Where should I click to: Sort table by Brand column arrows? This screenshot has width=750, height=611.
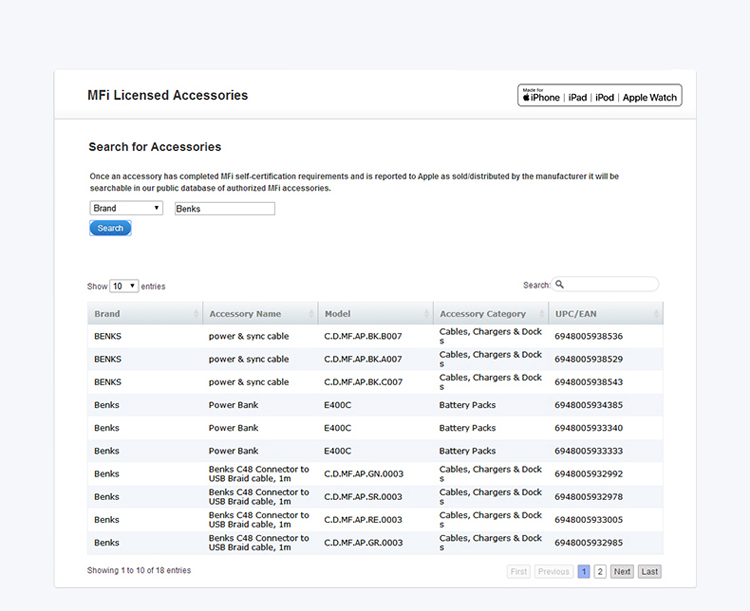196,314
